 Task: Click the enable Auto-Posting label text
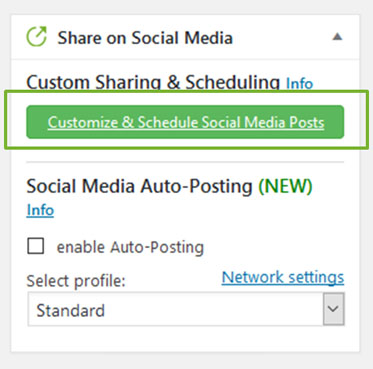pos(130,247)
